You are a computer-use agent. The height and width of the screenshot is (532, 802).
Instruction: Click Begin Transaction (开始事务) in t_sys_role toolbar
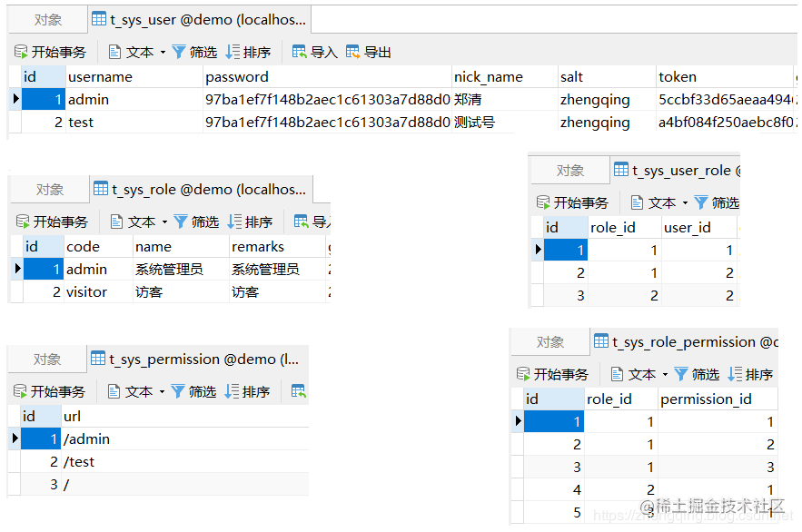[x=52, y=222]
